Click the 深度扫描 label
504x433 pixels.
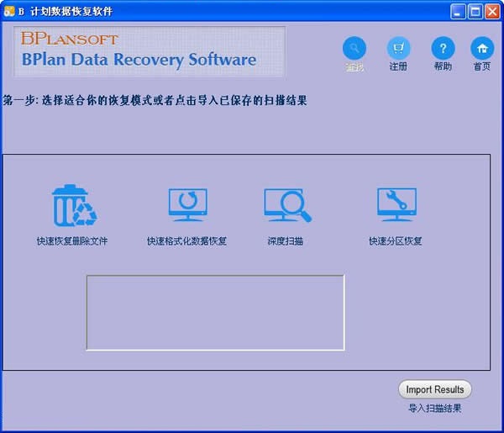pyautogui.click(x=286, y=241)
